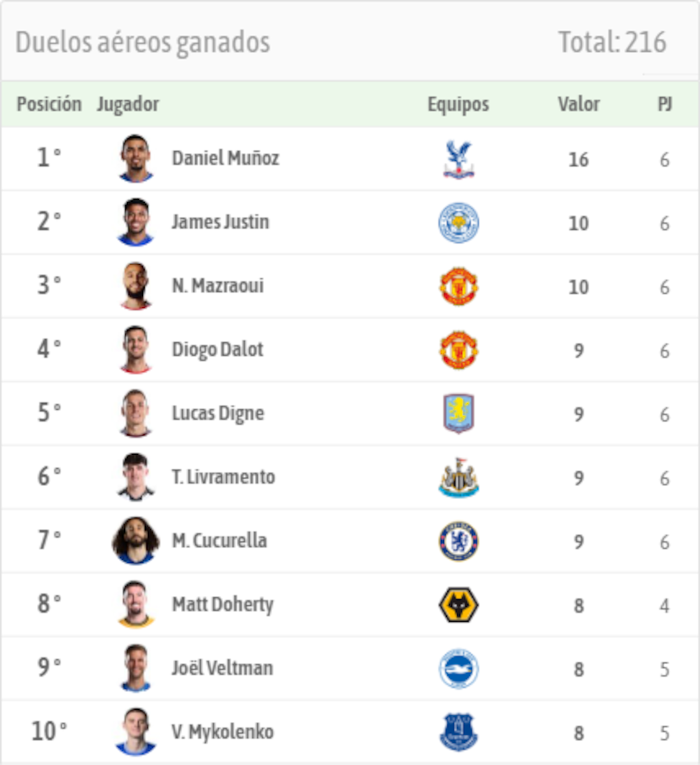Click the Manchester United crest beside N. Mazraoui
Image resolution: width=700 pixels, height=765 pixels.
pyautogui.click(x=459, y=286)
